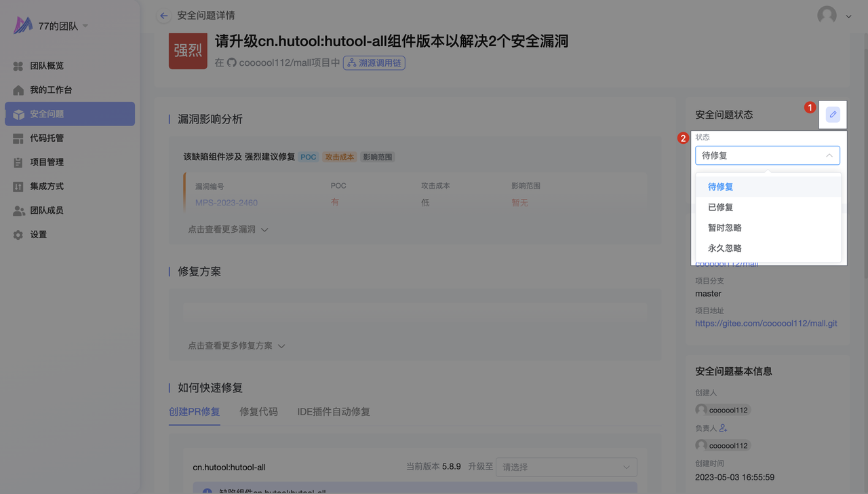Choose 暂时忽略 status option
Viewport: 868px width, 494px height.
[x=724, y=227]
